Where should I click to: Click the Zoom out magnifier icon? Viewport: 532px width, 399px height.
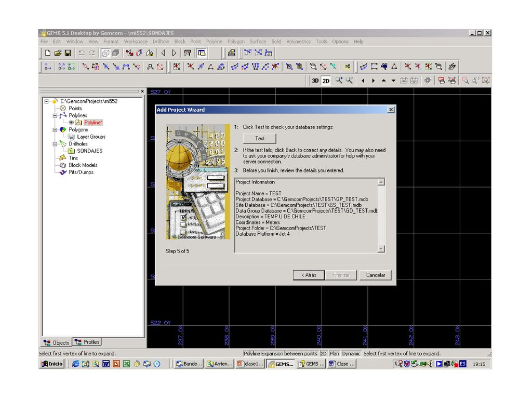click(349, 81)
